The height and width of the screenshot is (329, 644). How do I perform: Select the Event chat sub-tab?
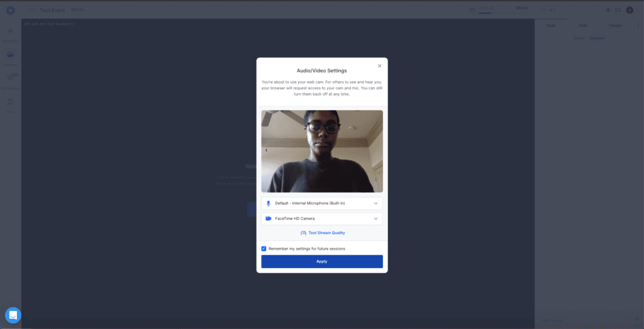click(579, 38)
